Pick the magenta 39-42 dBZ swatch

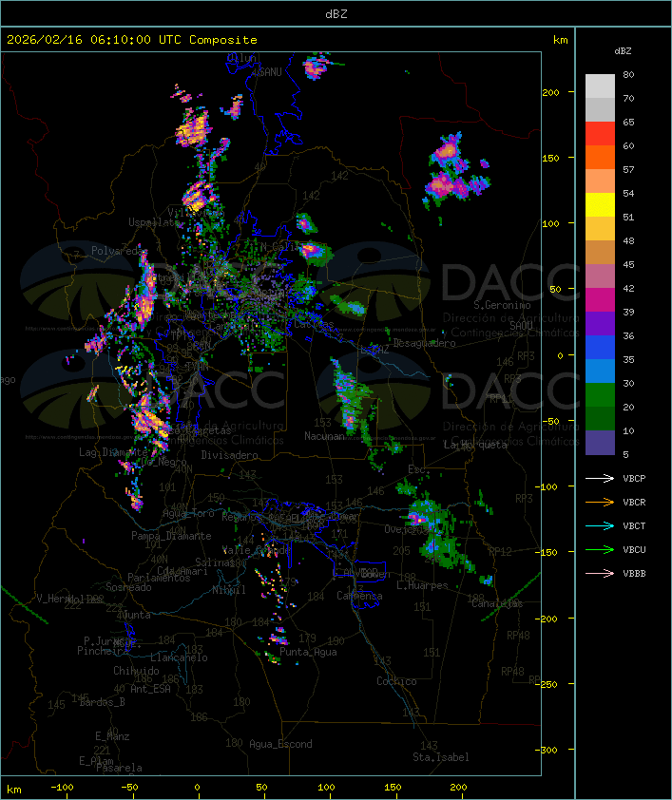click(x=600, y=300)
